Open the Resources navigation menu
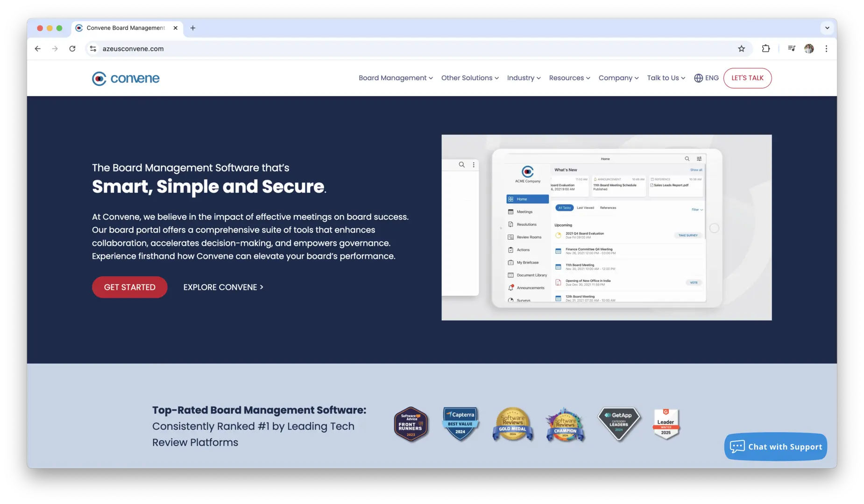The image size is (864, 504). [x=569, y=78]
